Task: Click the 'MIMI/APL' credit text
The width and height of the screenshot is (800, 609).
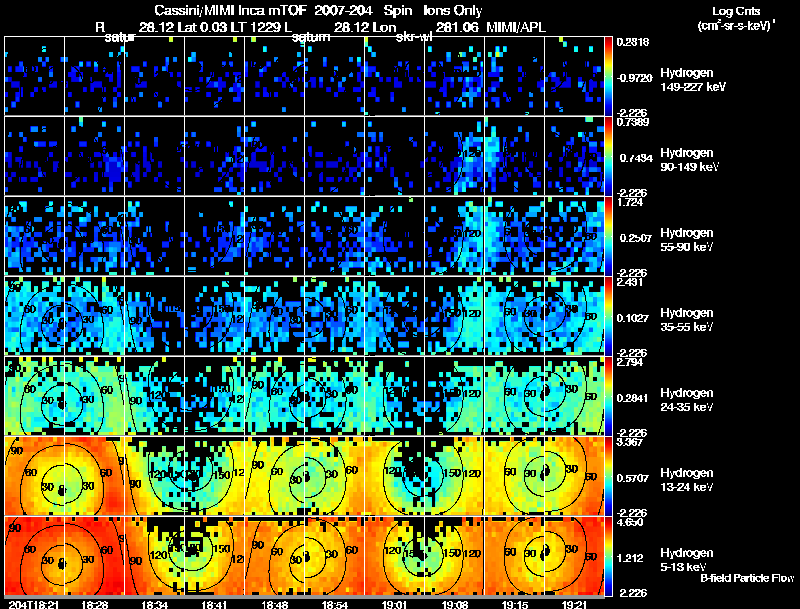Action: (x=516, y=27)
